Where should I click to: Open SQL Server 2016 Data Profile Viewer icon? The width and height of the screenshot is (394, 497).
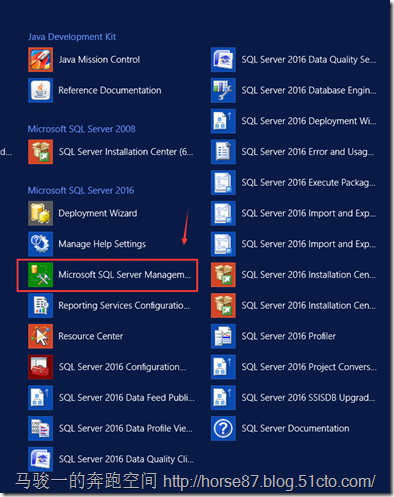[40, 428]
